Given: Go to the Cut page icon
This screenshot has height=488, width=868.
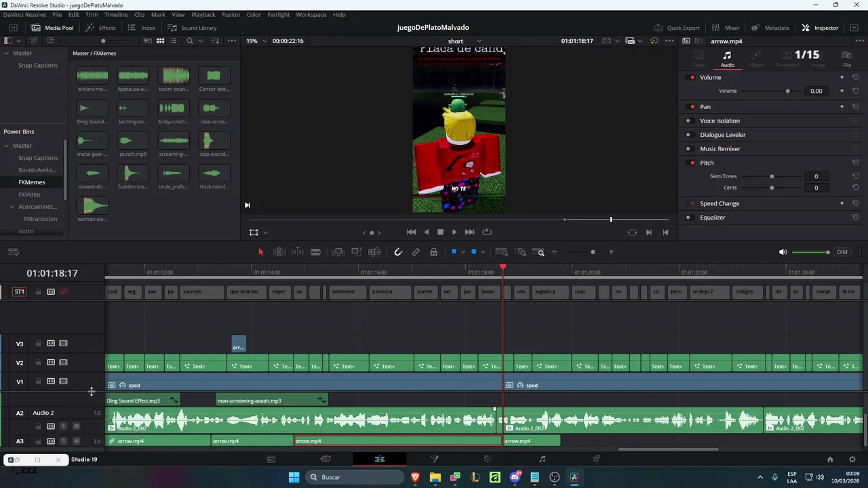Looking at the screenshot, I should click(x=325, y=459).
